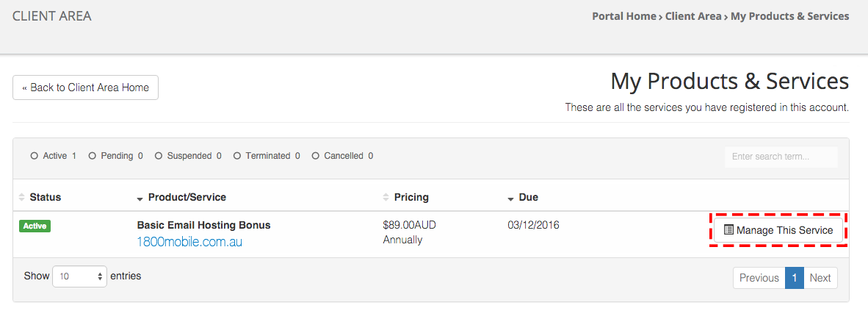
Task: Click the Status column sort arrows icon
Action: (x=21, y=197)
